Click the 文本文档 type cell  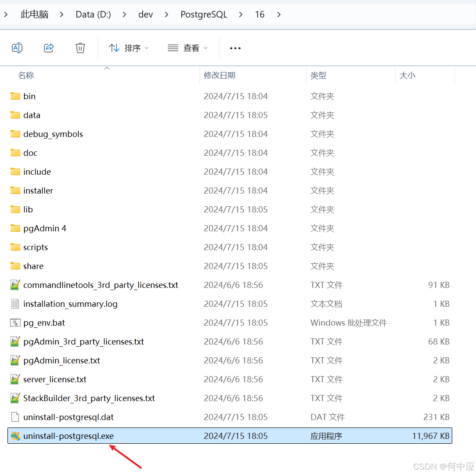pyautogui.click(x=326, y=304)
